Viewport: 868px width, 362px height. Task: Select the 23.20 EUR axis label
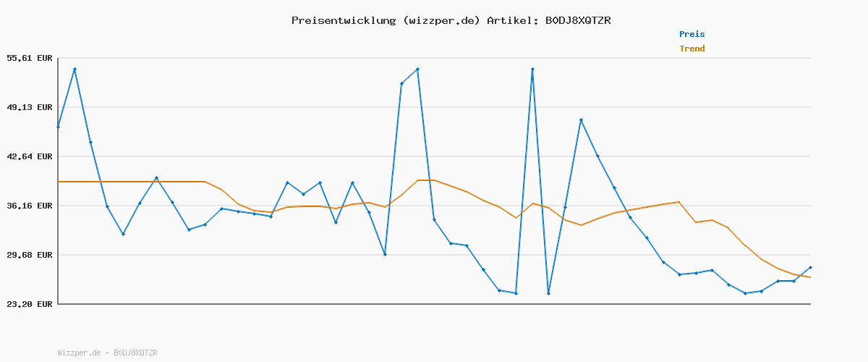coord(29,304)
